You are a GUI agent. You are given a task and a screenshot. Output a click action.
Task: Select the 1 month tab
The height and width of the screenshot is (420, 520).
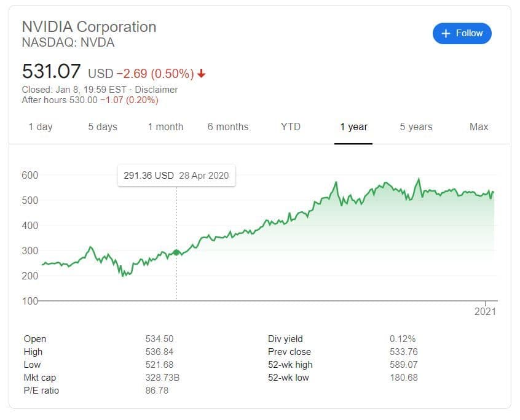coord(165,127)
